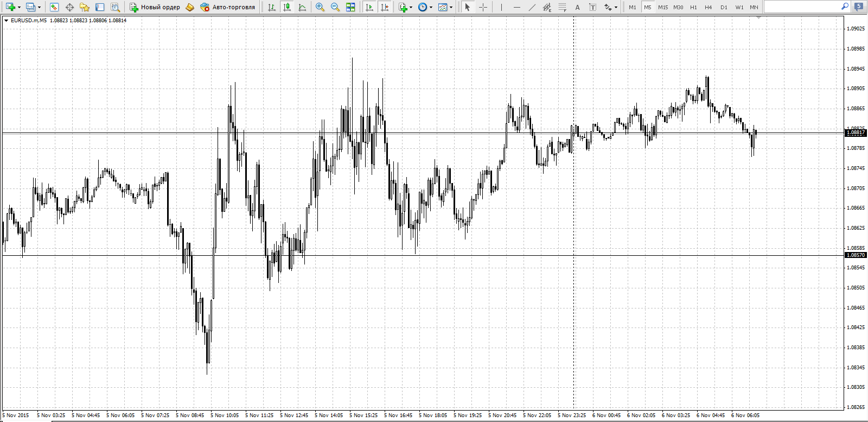Switch chart to bar chart mode

(272, 7)
